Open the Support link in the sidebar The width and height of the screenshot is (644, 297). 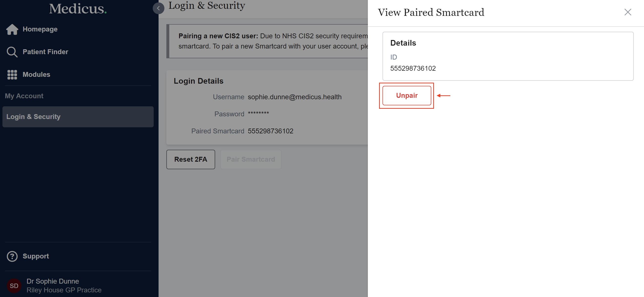[x=36, y=256]
